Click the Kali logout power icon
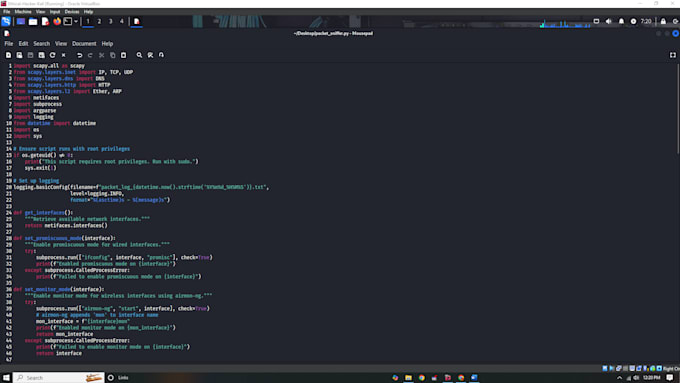 (675, 21)
